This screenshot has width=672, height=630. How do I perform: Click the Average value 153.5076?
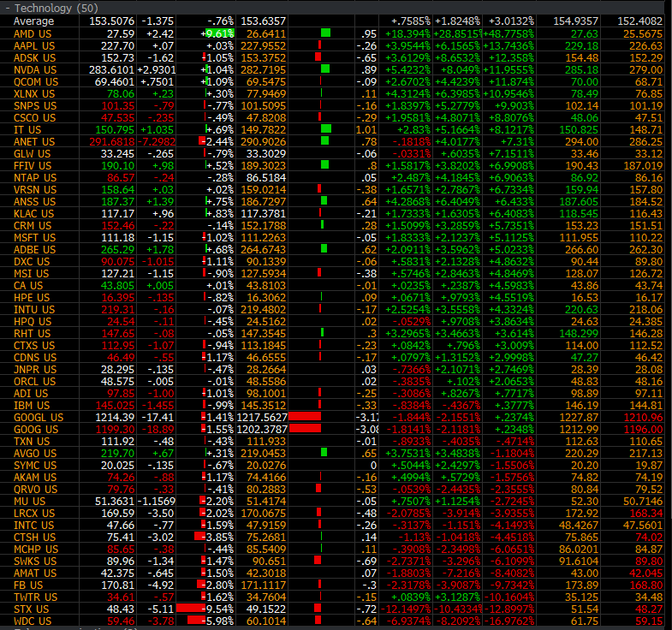pyautogui.click(x=112, y=21)
